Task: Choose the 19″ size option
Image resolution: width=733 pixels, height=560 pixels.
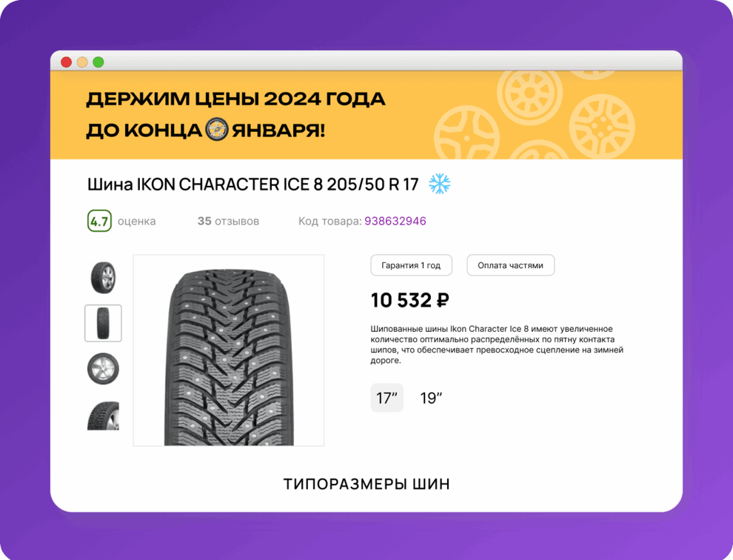Action: tap(431, 398)
